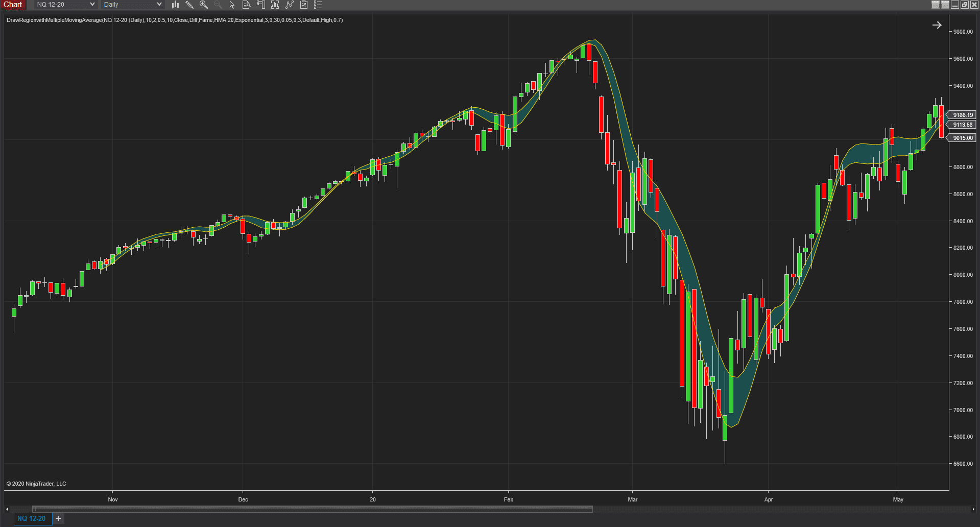Click the Feb time axis label
The height and width of the screenshot is (527, 980).
click(x=509, y=499)
